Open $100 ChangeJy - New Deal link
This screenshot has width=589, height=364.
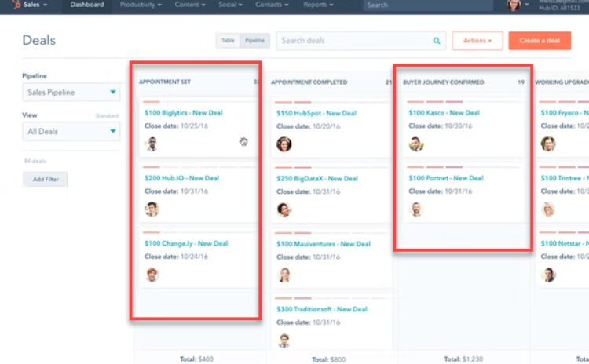click(x=186, y=243)
